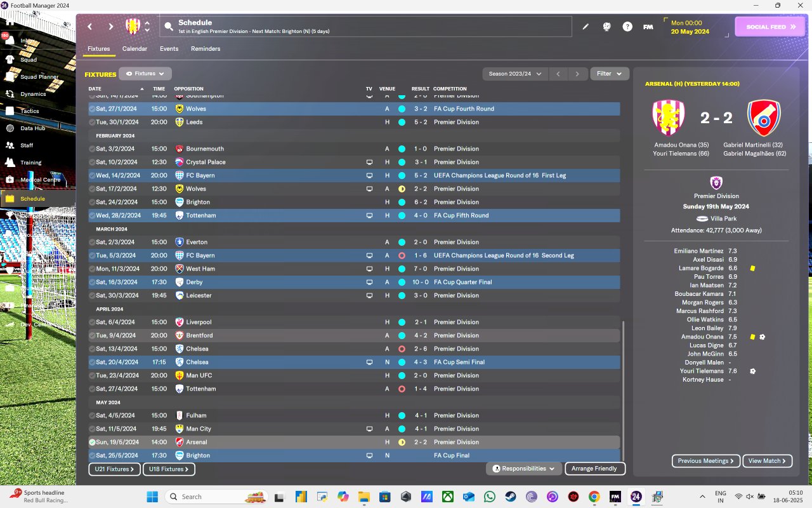Tick the check circle for Tue, 30/1/2024
Image resolution: width=812 pixels, height=508 pixels.
[x=92, y=122]
